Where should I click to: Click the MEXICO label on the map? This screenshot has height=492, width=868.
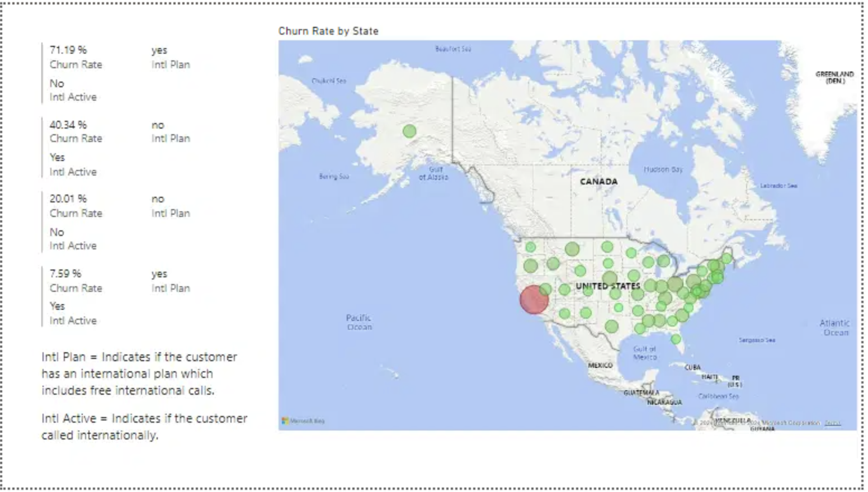pyautogui.click(x=600, y=365)
